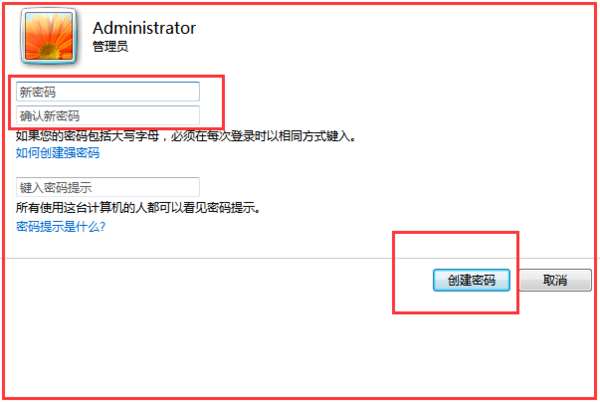Open the 密码提示是什么? help link
Screen dimensions: 600x402
pos(60,226)
